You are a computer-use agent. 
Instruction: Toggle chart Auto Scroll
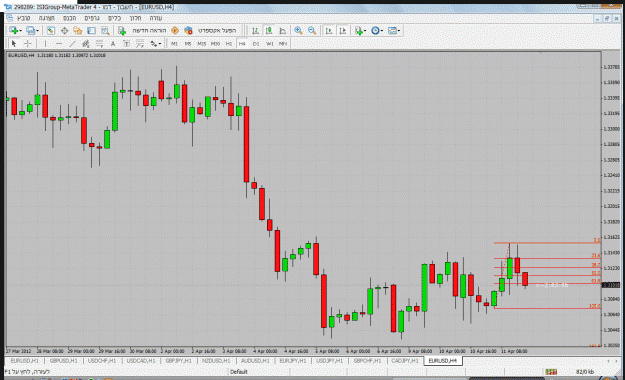tap(329, 31)
